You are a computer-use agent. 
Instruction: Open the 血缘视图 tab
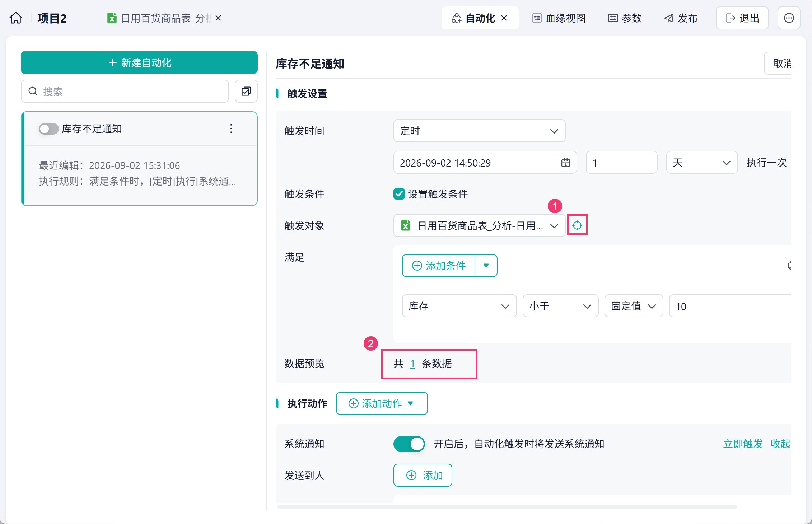point(559,18)
